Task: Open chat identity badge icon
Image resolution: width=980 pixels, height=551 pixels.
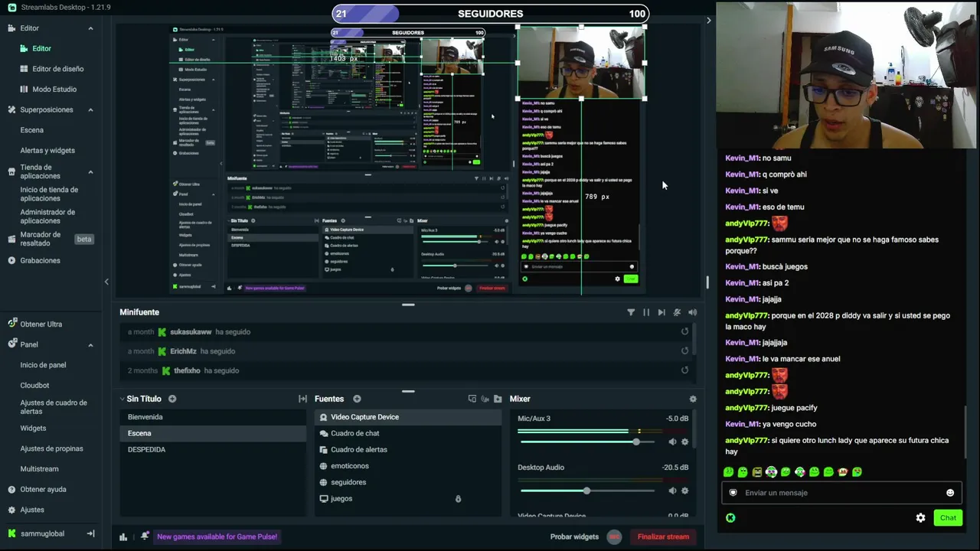Action: coord(733,493)
